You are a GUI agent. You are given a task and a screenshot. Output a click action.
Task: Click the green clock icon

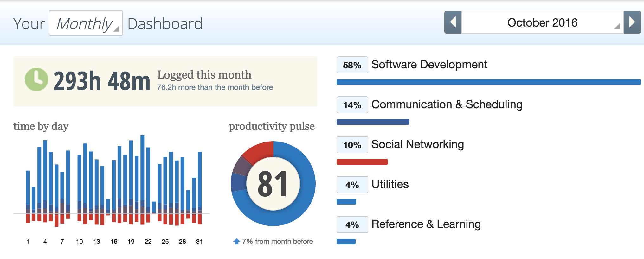tap(36, 79)
